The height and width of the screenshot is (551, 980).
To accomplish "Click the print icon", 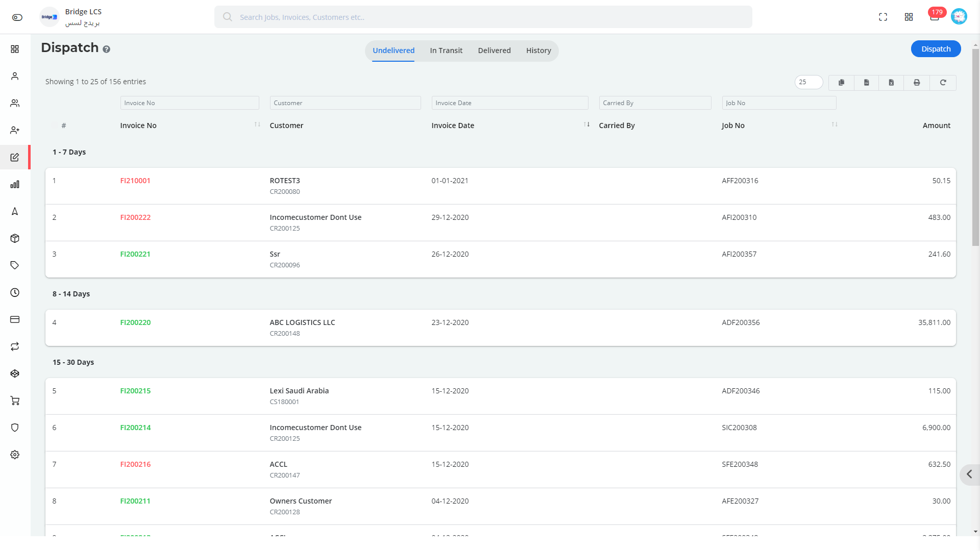I will (x=917, y=82).
